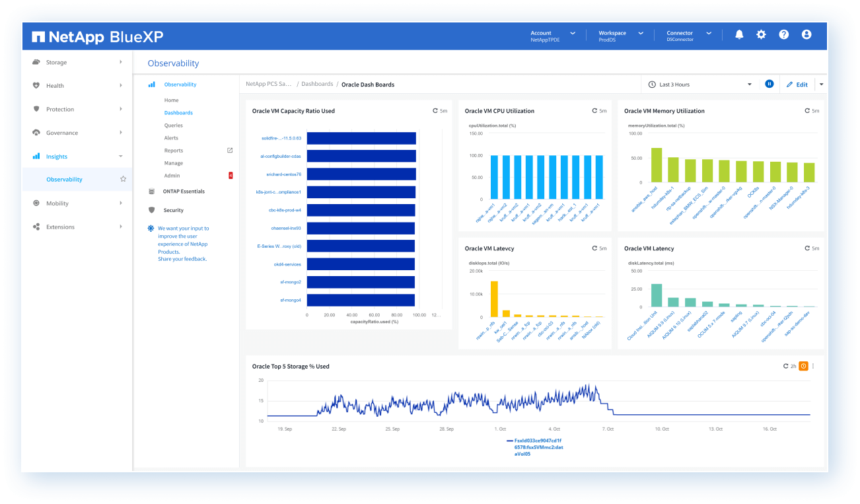Open the user profile icon
This screenshot has height=504, width=860.
click(x=806, y=34)
